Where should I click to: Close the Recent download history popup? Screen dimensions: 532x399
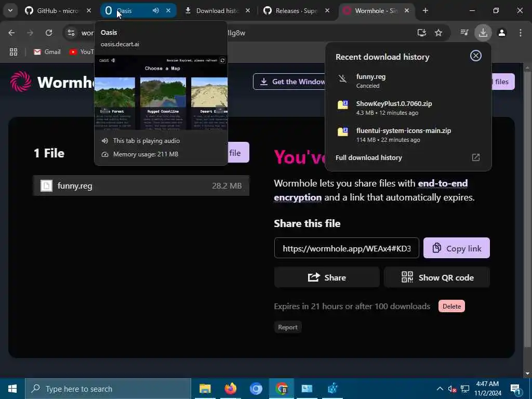click(476, 56)
